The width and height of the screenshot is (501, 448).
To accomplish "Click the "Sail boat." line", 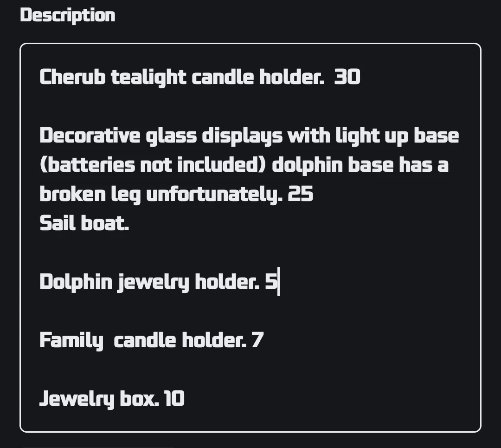I will (x=84, y=224).
